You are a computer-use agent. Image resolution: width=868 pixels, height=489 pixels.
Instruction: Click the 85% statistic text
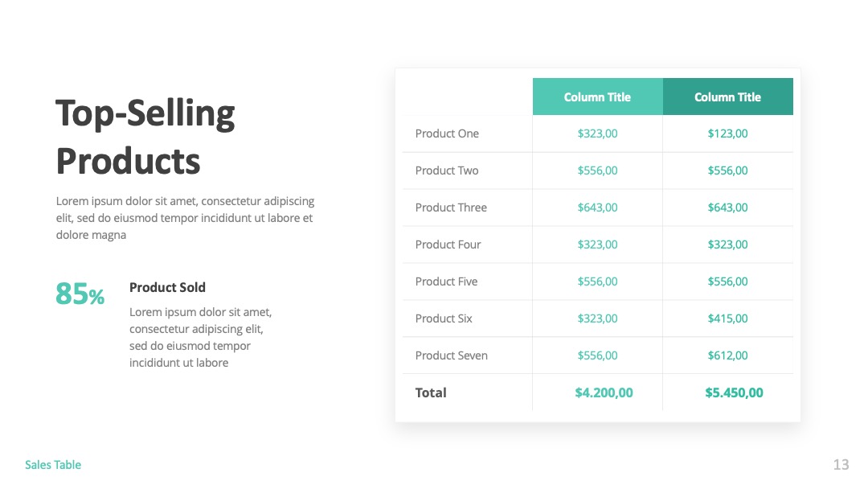tap(80, 294)
